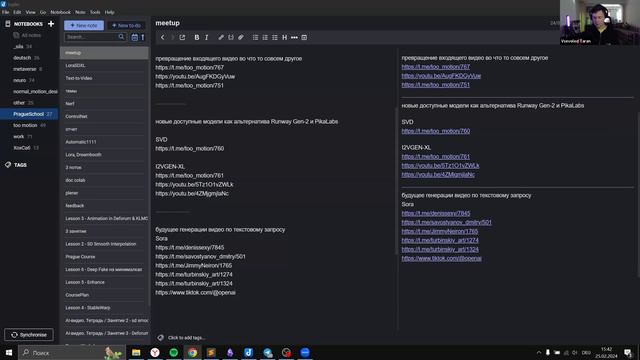Create a note with New note button
The height and width of the screenshot is (360, 640).
coord(84,25)
